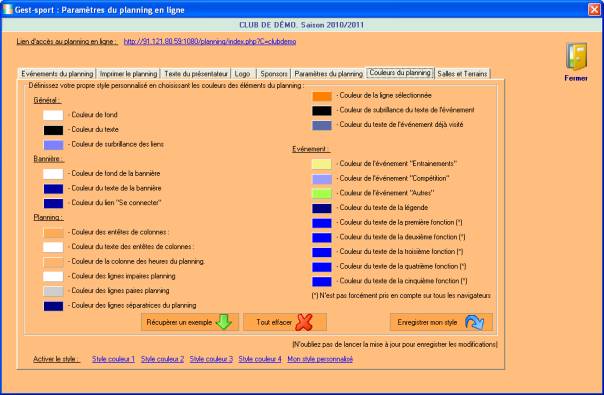Activate Style couleur 4

tap(260, 359)
